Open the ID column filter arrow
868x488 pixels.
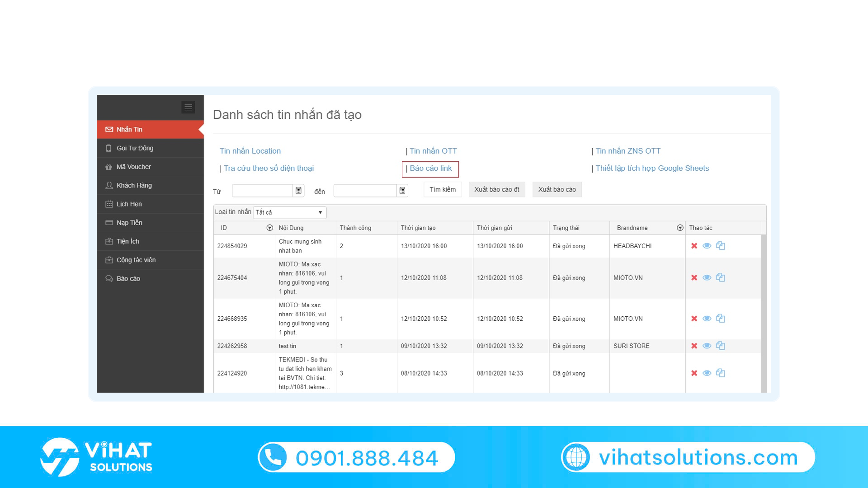pos(270,228)
